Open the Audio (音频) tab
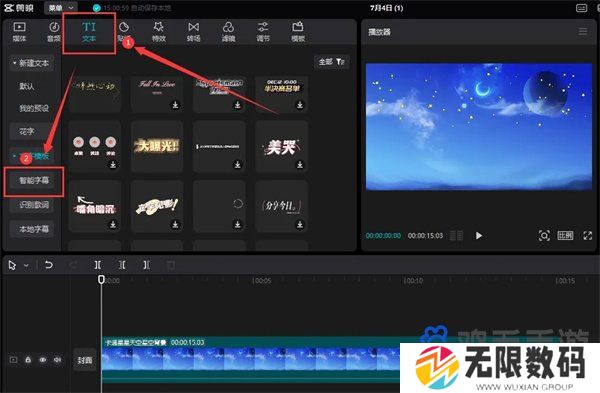Viewport: 600px width, 393px height. point(54,31)
